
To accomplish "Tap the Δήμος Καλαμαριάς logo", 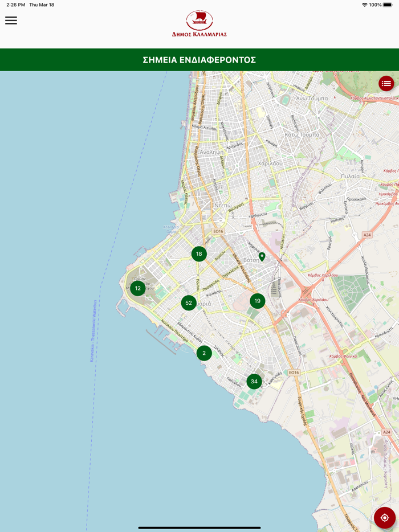I will (x=199, y=24).
